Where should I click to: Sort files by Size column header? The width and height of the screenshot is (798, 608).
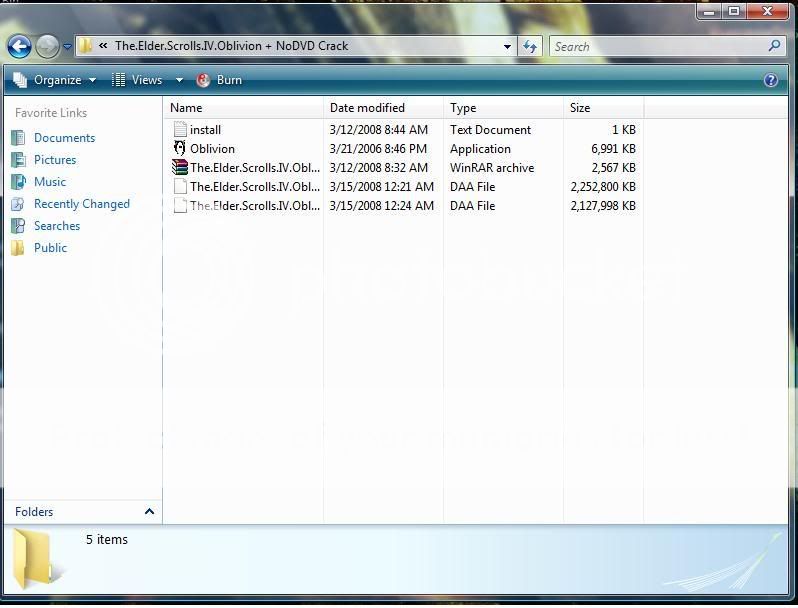click(580, 108)
